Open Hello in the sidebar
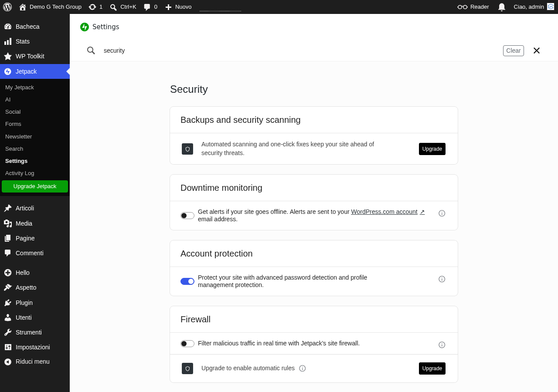This screenshot has width=558, height=392. pyautogui.click(x=35, y=273)
